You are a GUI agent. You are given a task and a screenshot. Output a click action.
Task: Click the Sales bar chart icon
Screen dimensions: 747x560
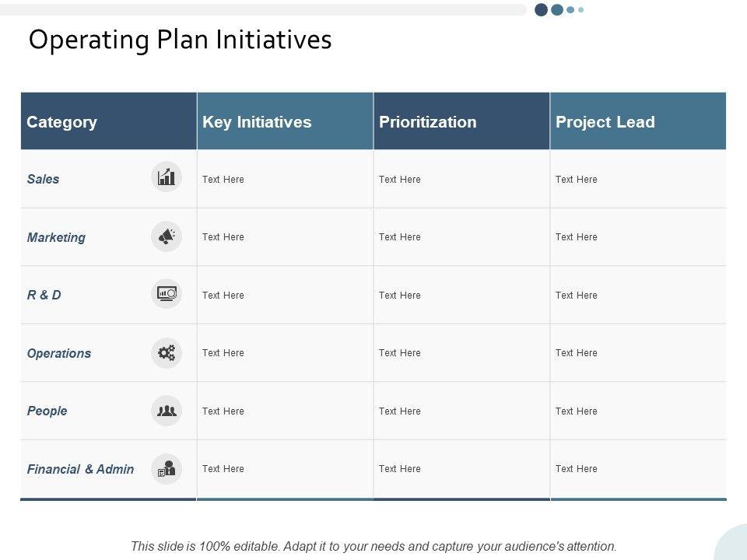coord(167,177)
